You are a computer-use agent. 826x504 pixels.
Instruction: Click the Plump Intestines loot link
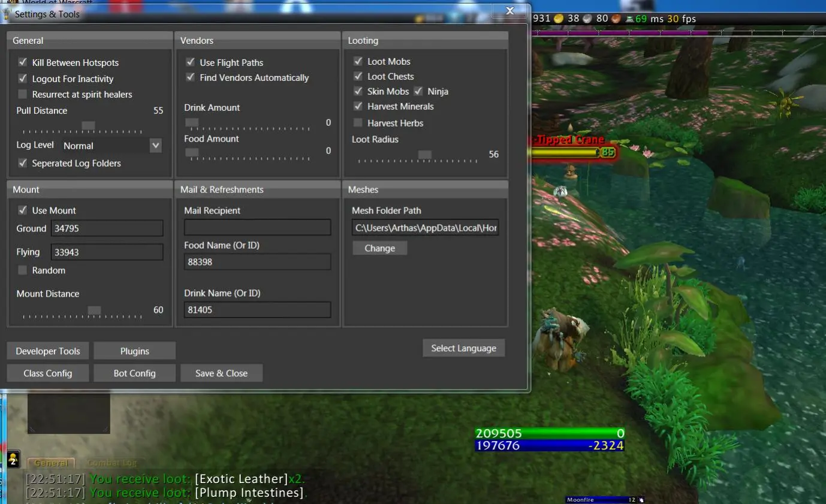[x=249, y=493]
